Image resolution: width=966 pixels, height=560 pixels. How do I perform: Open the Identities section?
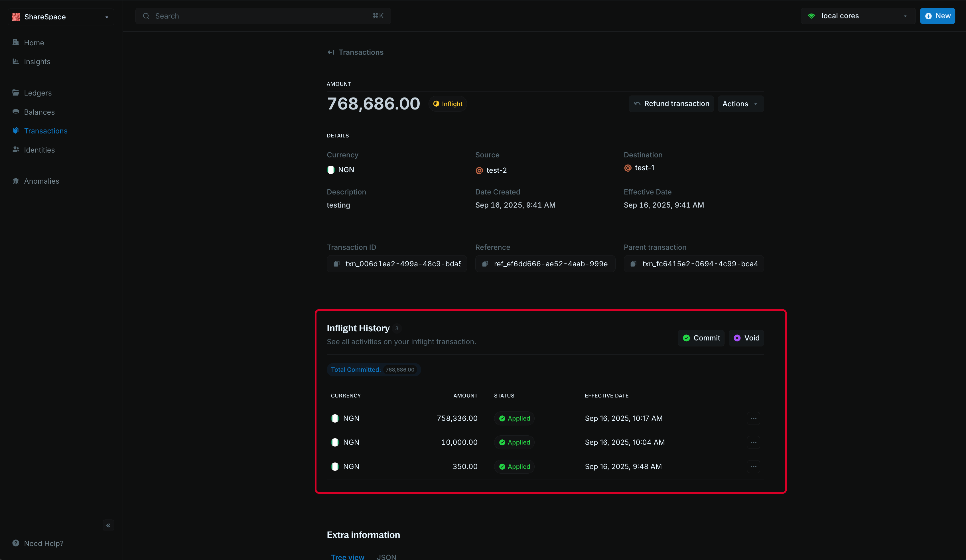tap(39, 150)
